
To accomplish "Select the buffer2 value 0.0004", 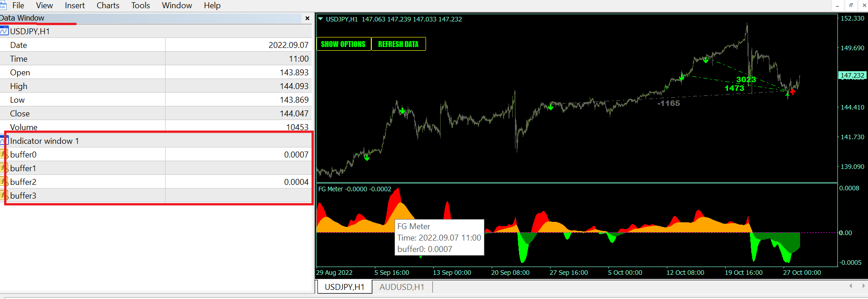I will tap(296, 182).
